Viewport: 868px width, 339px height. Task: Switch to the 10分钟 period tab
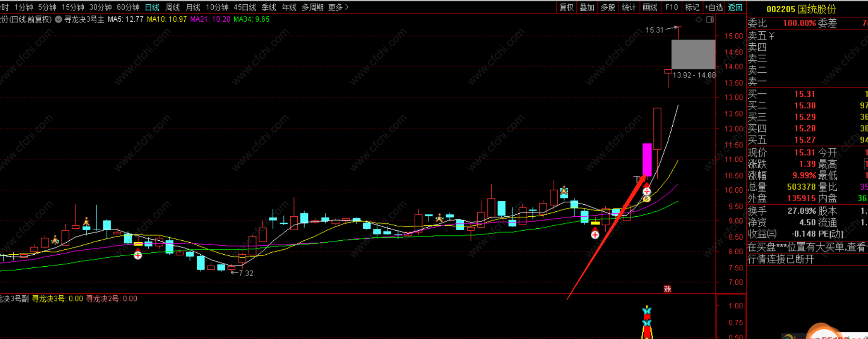point(217,7)
